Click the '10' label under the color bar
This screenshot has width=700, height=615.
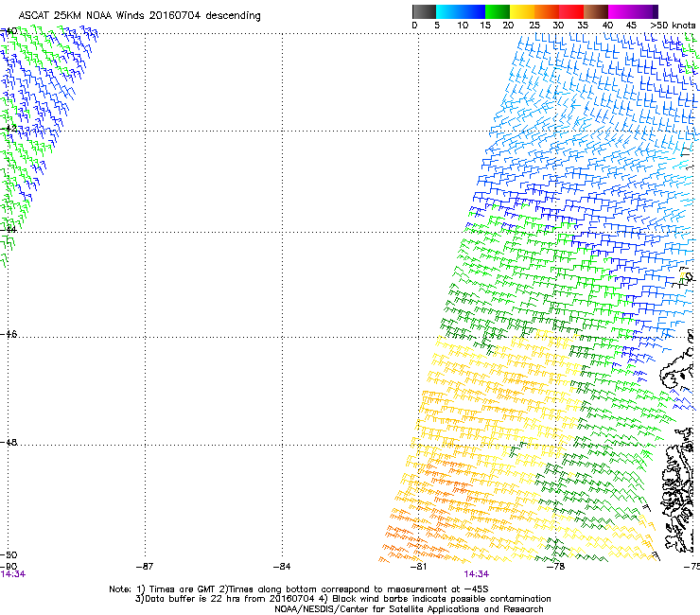[463, 26]
